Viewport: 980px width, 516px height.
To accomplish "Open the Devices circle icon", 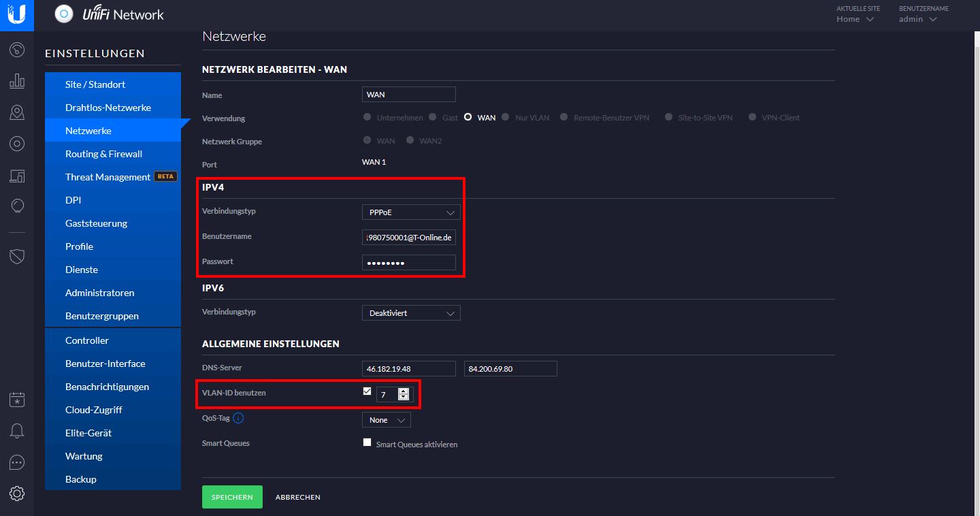I will point(17,144).
